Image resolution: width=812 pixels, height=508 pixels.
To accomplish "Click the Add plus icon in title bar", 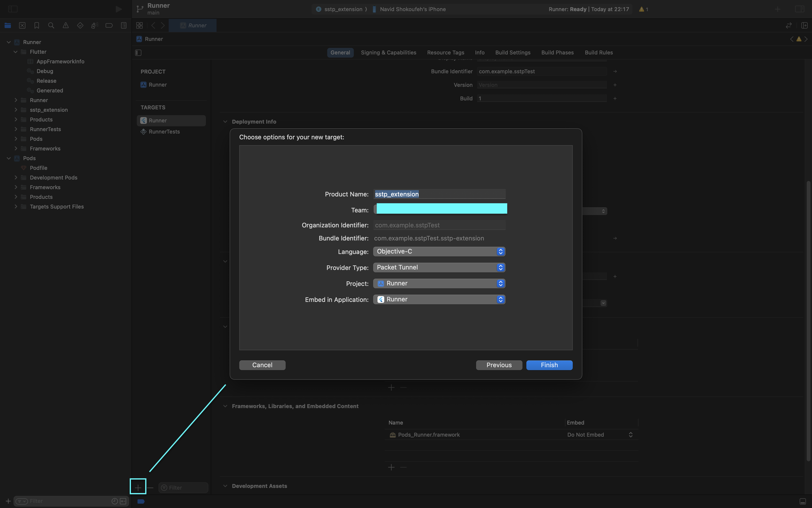I will coord(777,9).
